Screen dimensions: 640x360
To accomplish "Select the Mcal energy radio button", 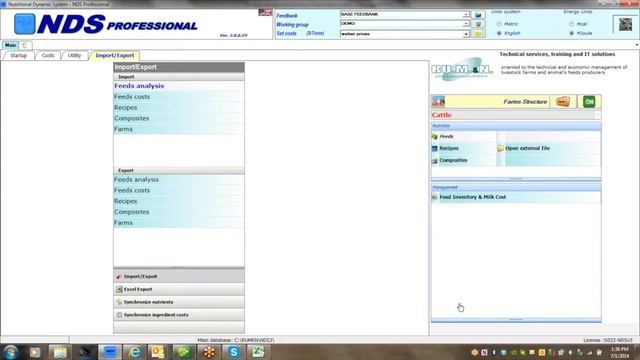I will (x=571, y=24).
